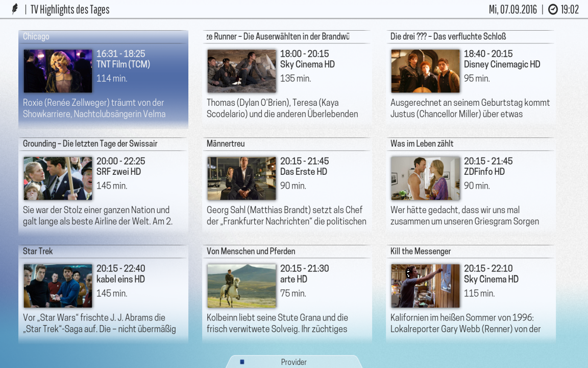Select the Runner – Die Auserwählten title

pos(278,36)
